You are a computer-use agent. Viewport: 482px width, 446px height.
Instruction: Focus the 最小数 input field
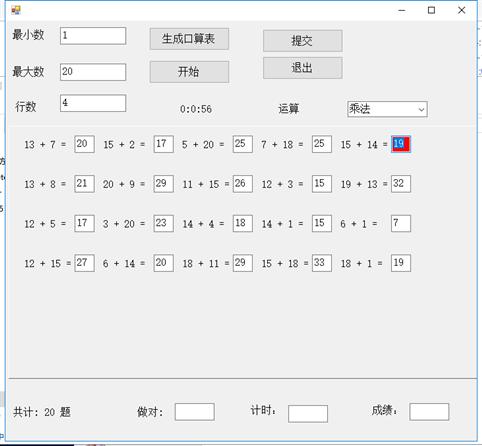[93, 36]
